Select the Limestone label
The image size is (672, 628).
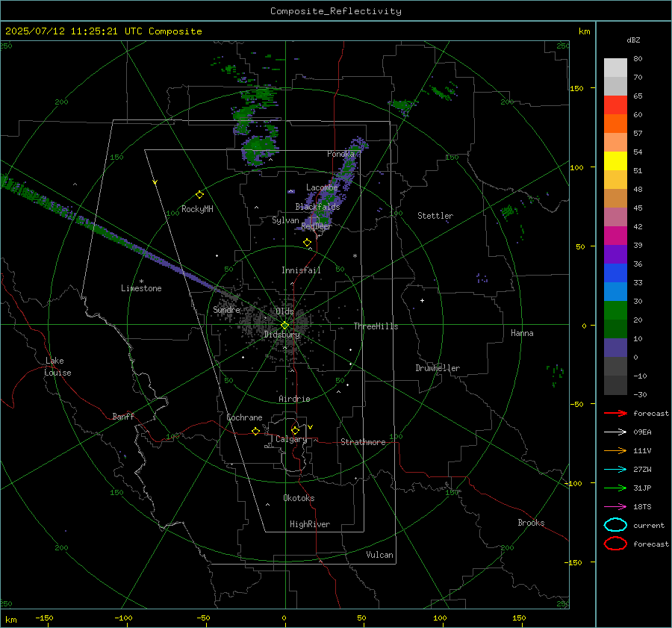pyautogui.click(x=141, y=288)
